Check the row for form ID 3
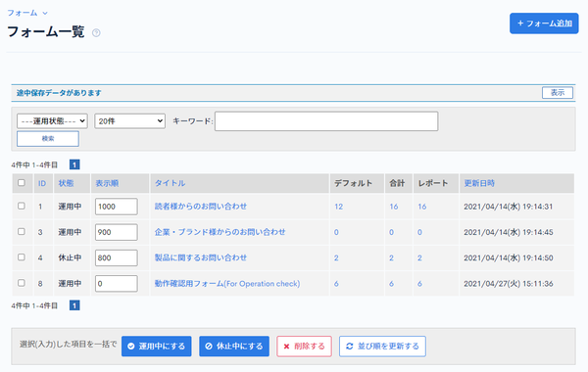The width and height of the screenshot is (588, 372). pos(22,231)
